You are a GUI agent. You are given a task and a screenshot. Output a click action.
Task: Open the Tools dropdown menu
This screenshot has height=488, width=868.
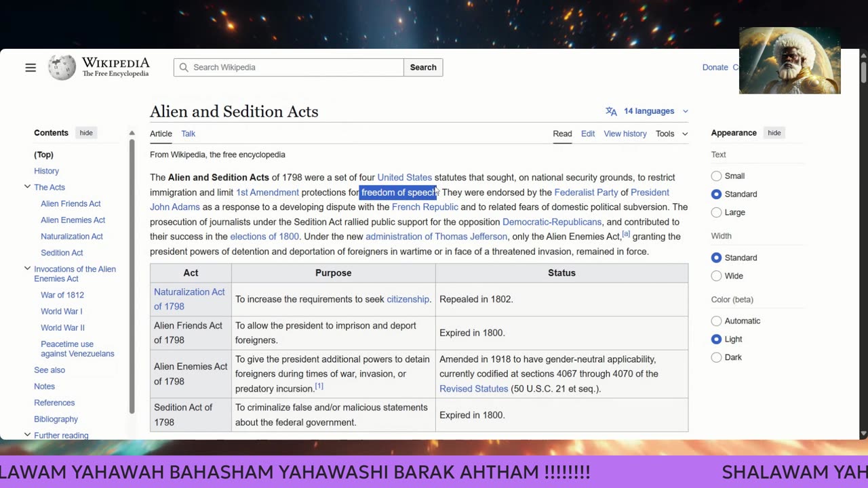671,134
